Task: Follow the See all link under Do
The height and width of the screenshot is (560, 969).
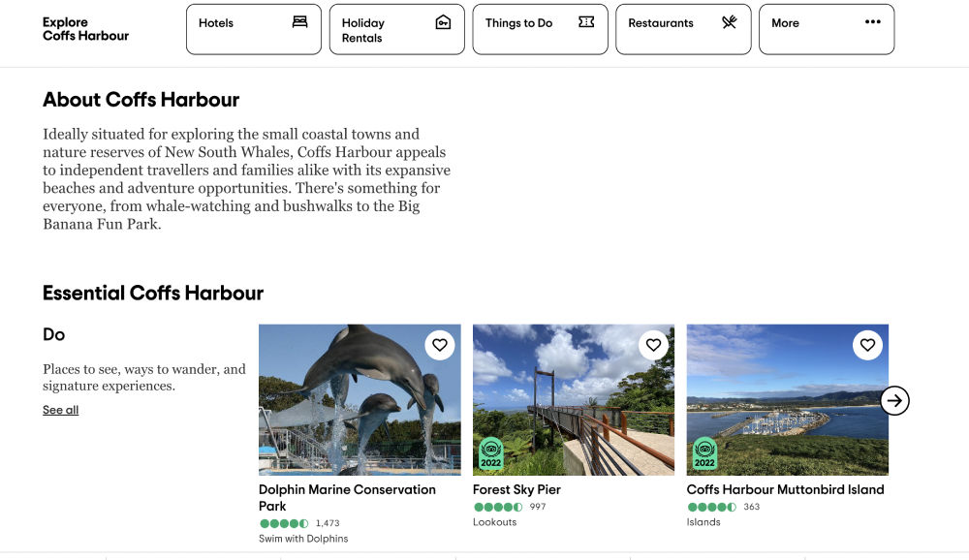Action: [60, 410]
